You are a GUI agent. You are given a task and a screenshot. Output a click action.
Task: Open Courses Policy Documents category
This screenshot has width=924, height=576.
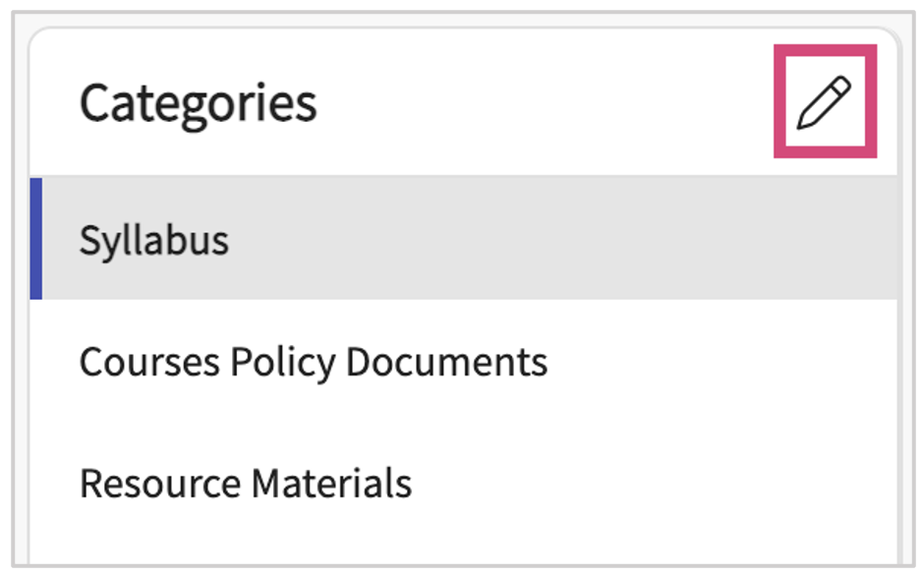pos(313,363)
